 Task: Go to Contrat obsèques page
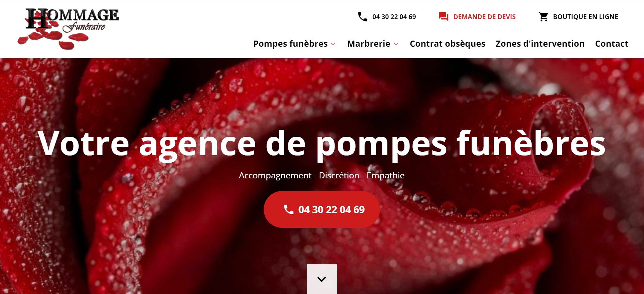(x=447, y=44)
